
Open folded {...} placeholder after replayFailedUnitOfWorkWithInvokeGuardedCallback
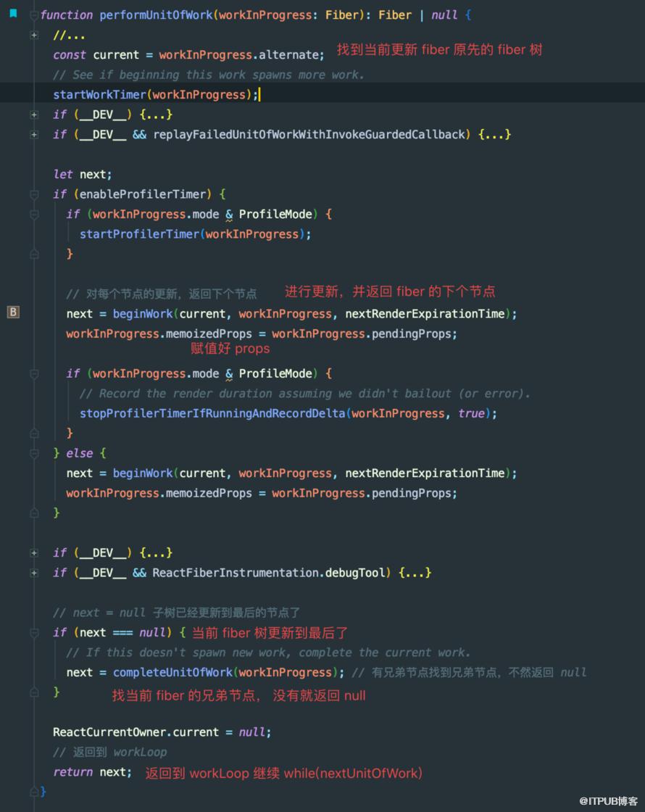[x=495, y=135]
